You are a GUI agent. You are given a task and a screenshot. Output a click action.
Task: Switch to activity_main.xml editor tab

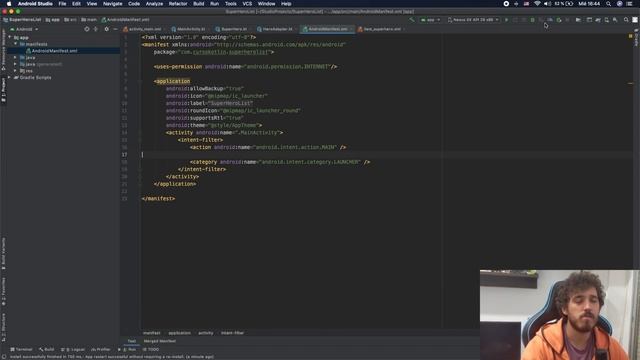click(x=144, y=29)
